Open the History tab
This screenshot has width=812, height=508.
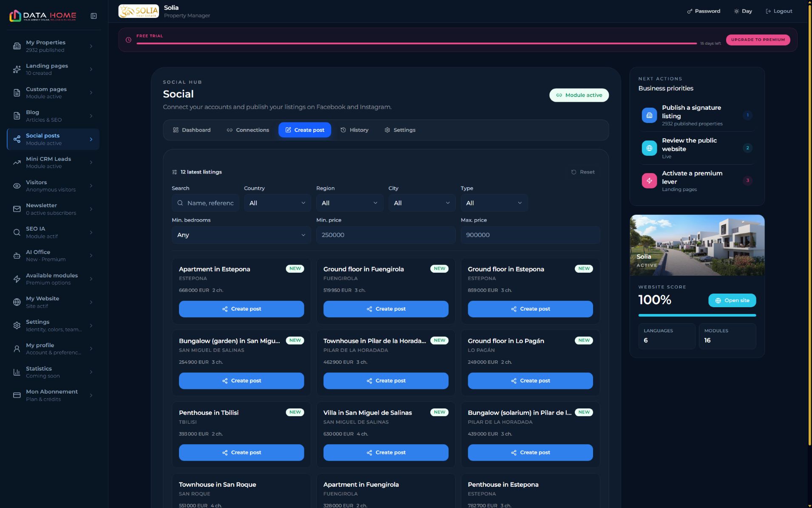coord(355,130)
